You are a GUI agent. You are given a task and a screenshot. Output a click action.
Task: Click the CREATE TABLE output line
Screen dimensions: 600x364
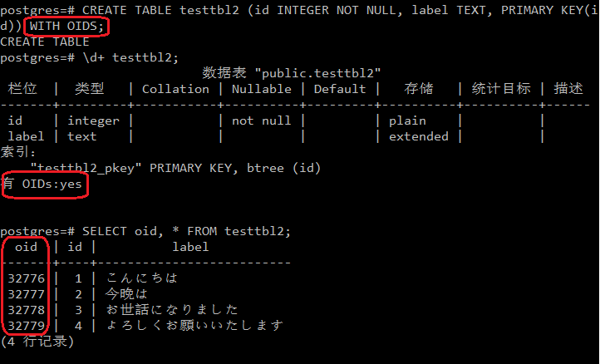point(45,42)
